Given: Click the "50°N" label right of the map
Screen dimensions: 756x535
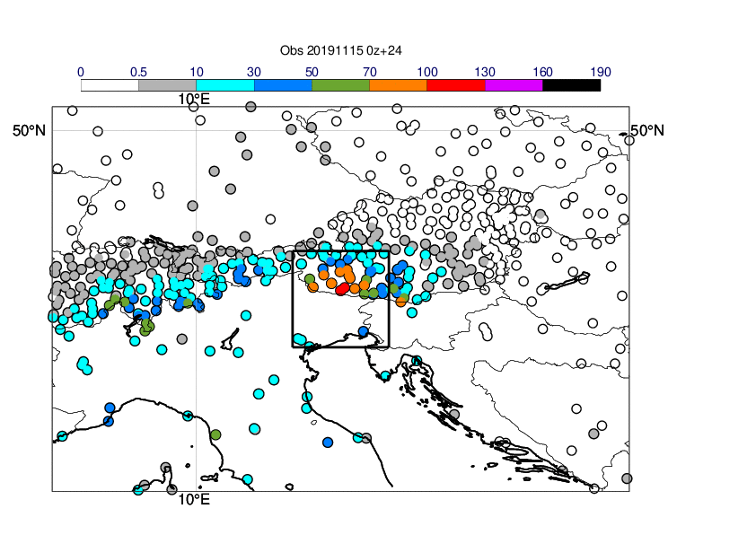Looking at the screenshot, I should click(647, 131).
